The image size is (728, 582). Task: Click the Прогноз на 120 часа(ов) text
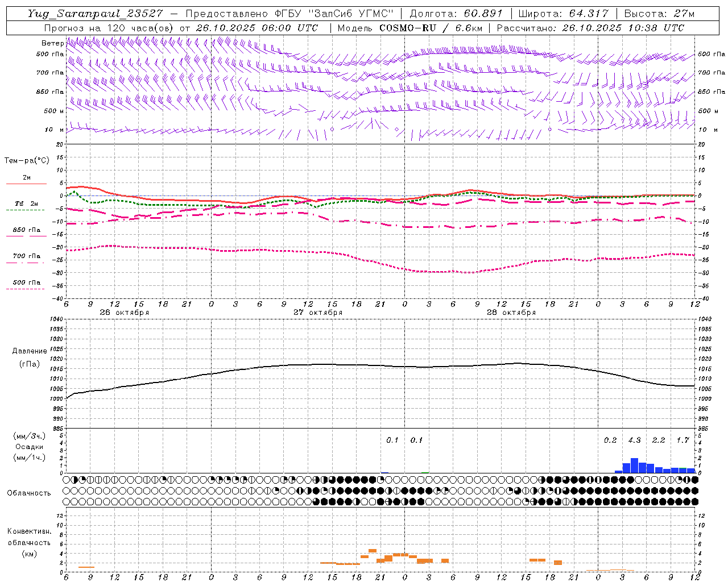tap(109, 28)
